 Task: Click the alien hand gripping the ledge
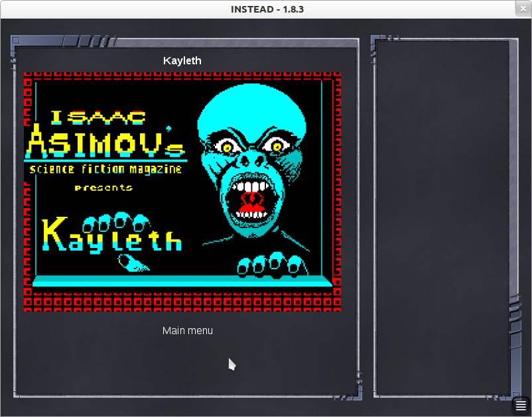point(273,265)
